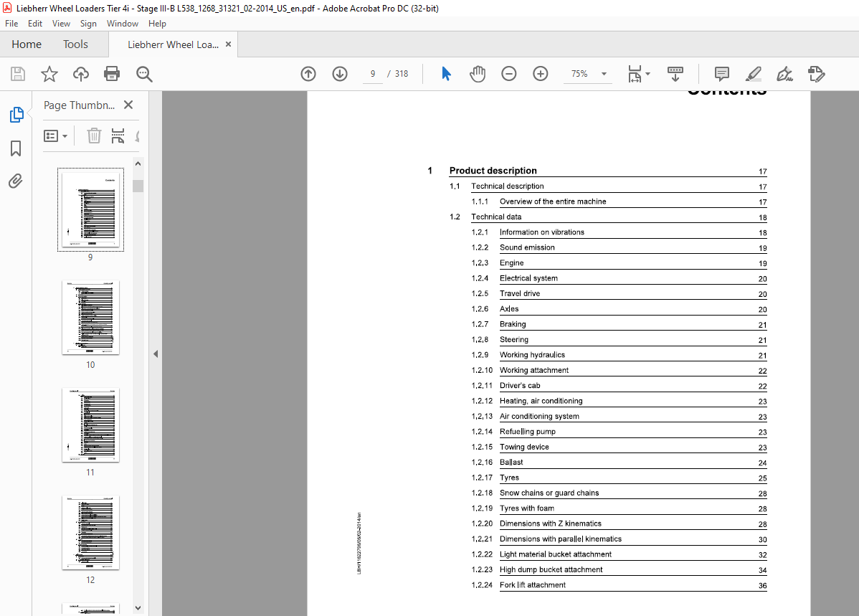Open the File menu
Image resolution: width=859 pixels, height=616 pixels.
[11, 24]
